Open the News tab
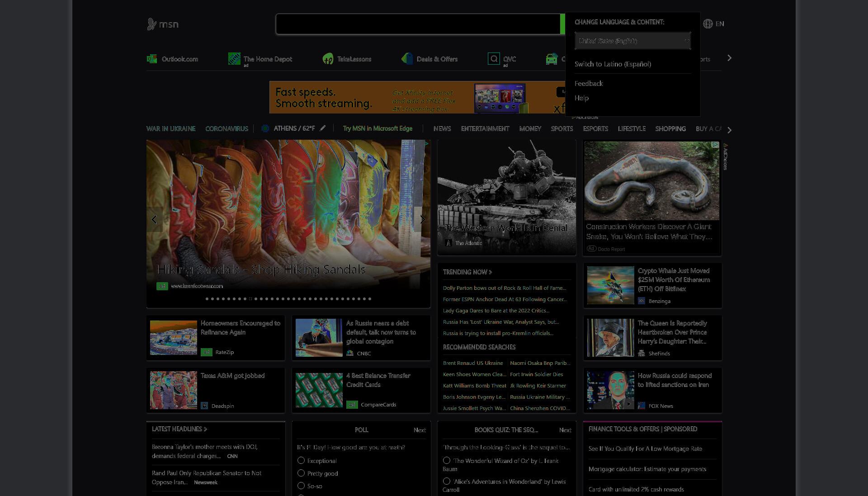The width and height of the screenshot is (868, 496). coord(442,128)
